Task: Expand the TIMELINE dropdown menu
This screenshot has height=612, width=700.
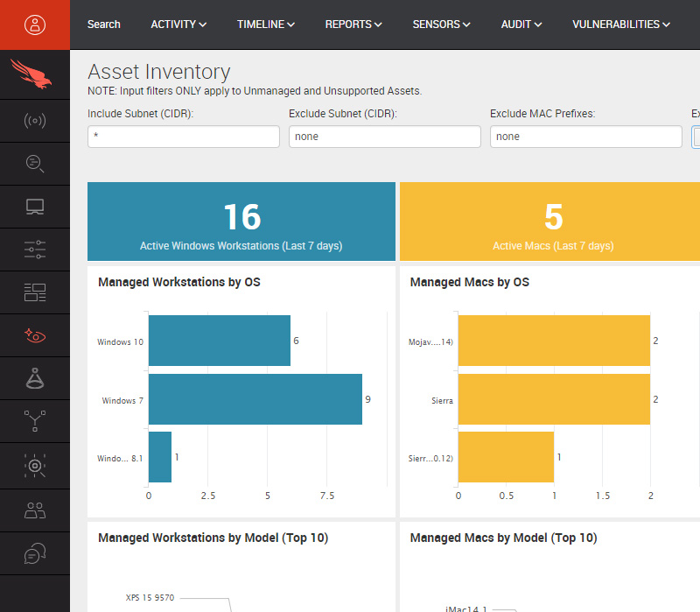Action: [x=265, y=25]
